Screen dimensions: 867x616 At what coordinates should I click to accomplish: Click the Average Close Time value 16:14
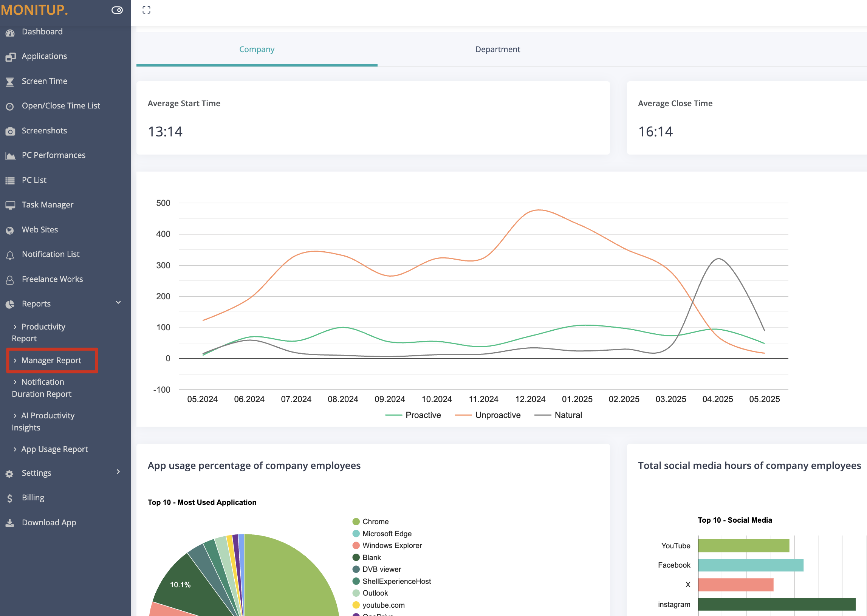655,132
